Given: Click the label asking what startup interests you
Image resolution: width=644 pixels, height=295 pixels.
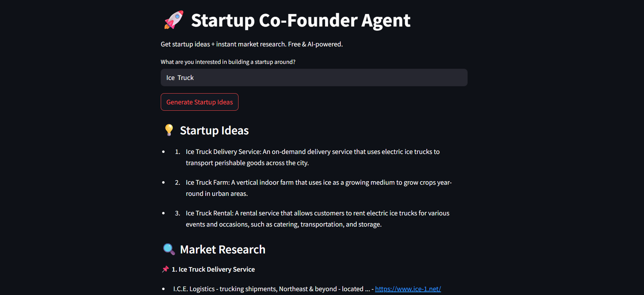Looking at the screenshot, I should [x=228, y=62].
